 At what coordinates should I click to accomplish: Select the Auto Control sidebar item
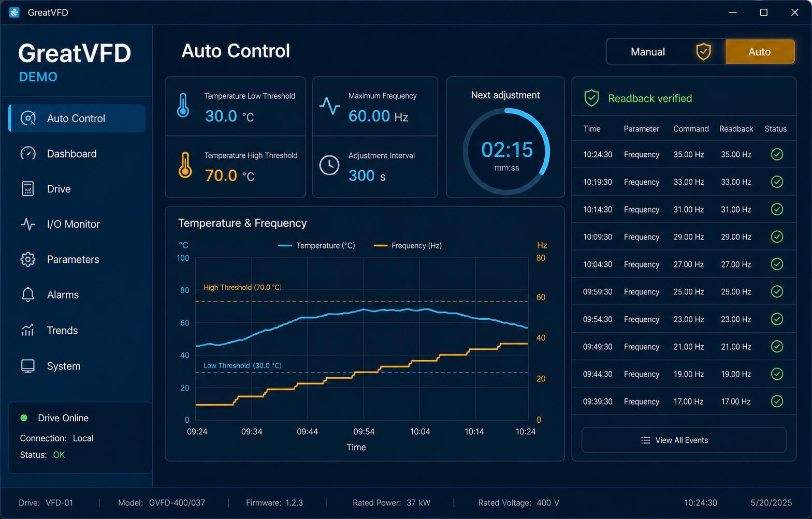(77, 118)
